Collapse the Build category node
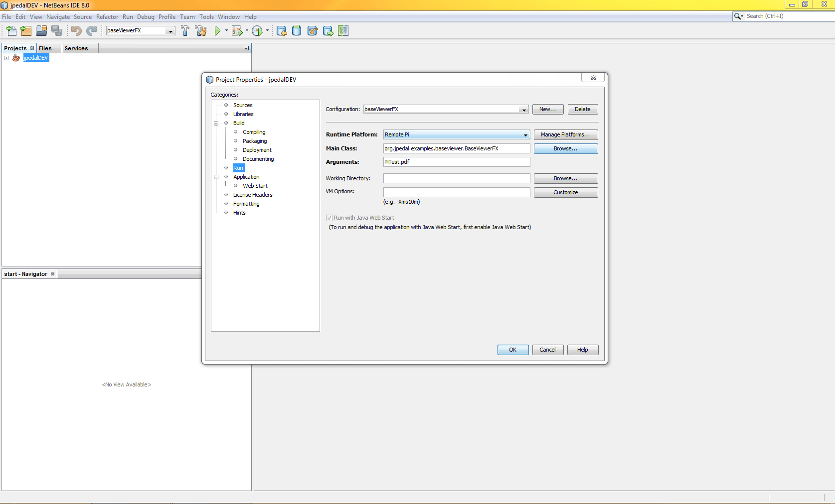Viewport: 835px width, 504px height. click(x=216, y=124)
